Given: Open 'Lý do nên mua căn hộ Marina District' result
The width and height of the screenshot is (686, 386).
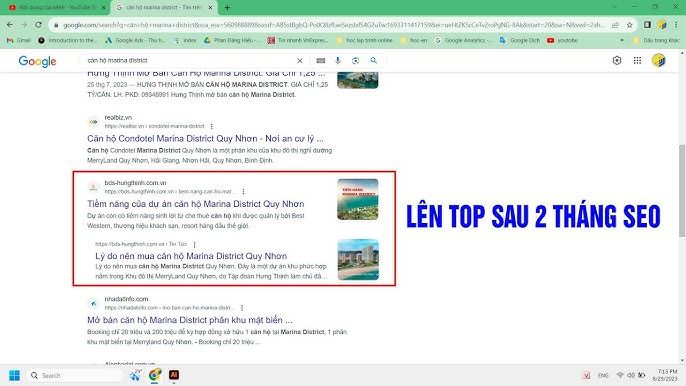Looking at the screenshot, I should pyautogui.click(x=191, y=256).
